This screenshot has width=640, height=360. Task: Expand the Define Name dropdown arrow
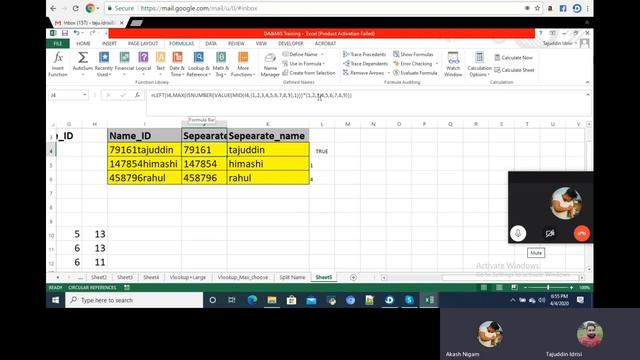pos(322,54)
